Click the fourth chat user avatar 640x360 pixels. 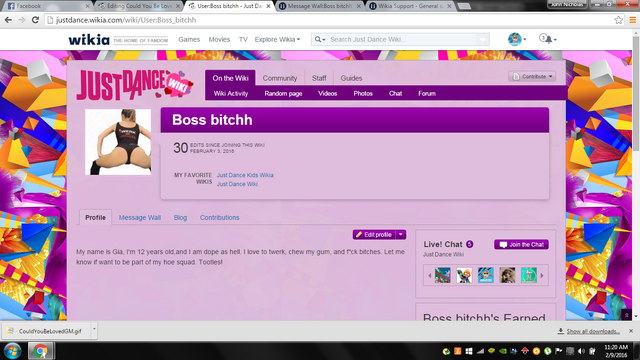point(507,275)
